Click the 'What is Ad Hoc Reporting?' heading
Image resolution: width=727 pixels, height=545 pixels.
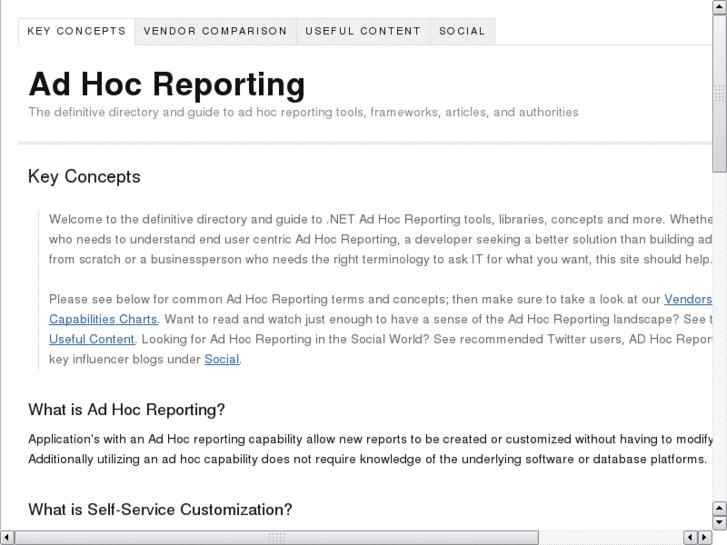coord(127,410)
